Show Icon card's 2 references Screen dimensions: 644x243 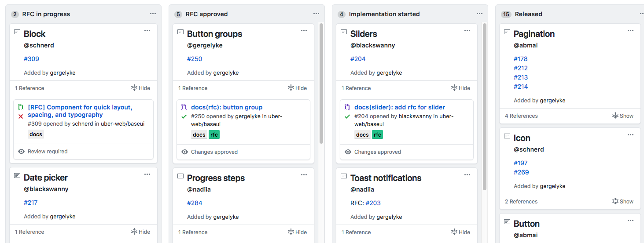622,201
